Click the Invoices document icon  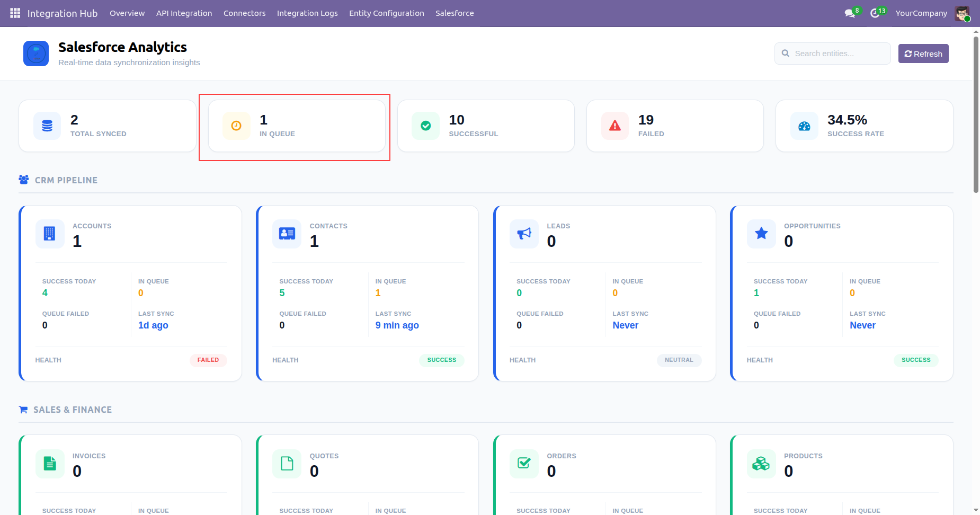tap(49, 464)
